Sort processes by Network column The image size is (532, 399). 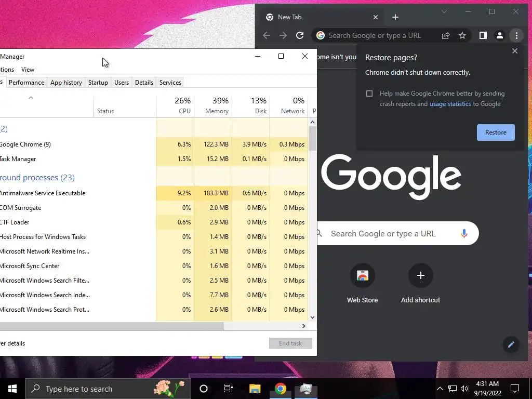coord(289,105)
